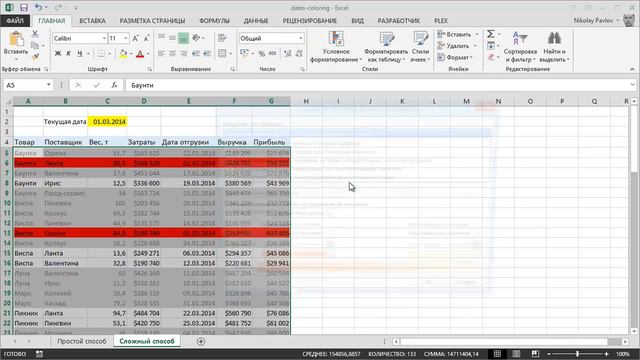Click the Save floppy disk icon
Screen dimensions: 640x360
pos(24,7)
